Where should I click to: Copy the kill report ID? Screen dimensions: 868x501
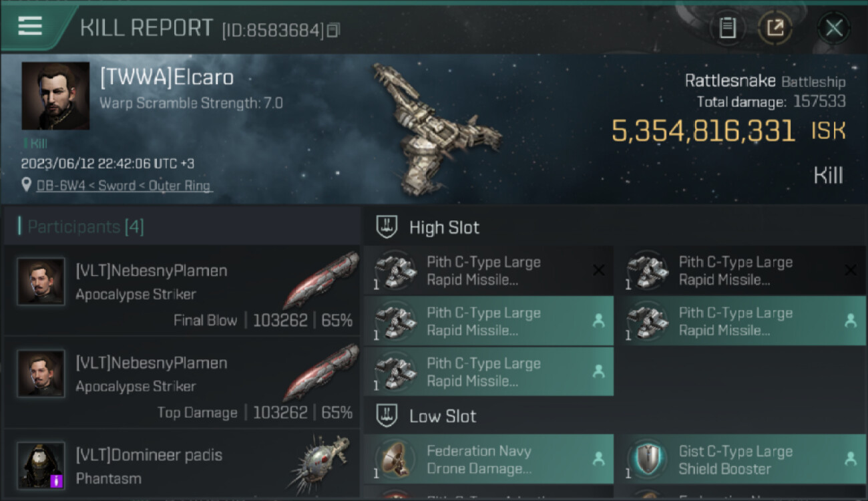(333, 30)
